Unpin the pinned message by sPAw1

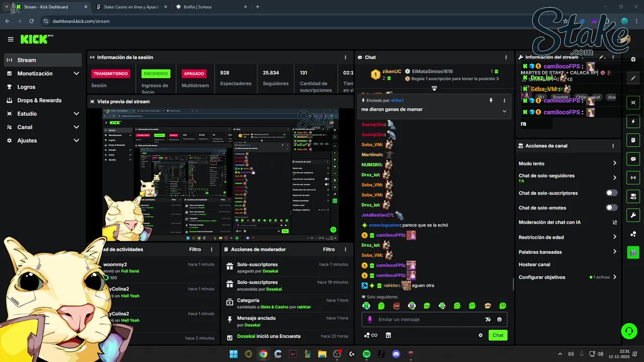point(491,101)
